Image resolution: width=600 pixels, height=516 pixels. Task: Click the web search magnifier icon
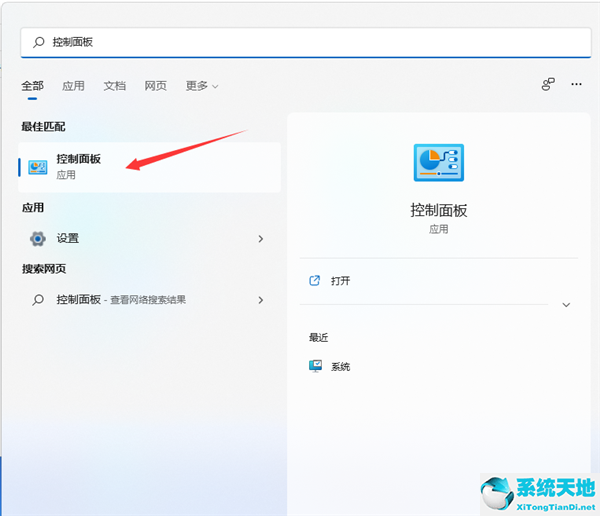38,300
